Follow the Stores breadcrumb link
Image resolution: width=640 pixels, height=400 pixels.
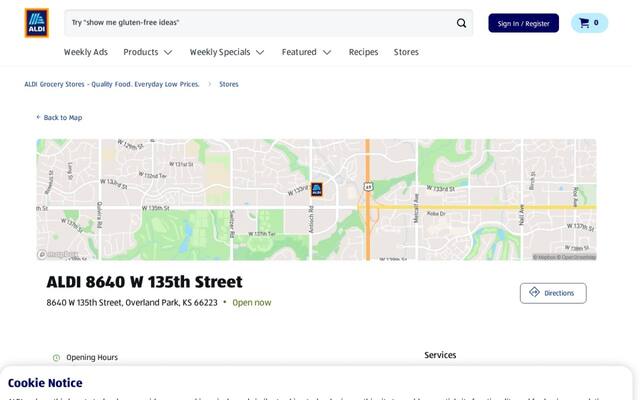point(229,84)
